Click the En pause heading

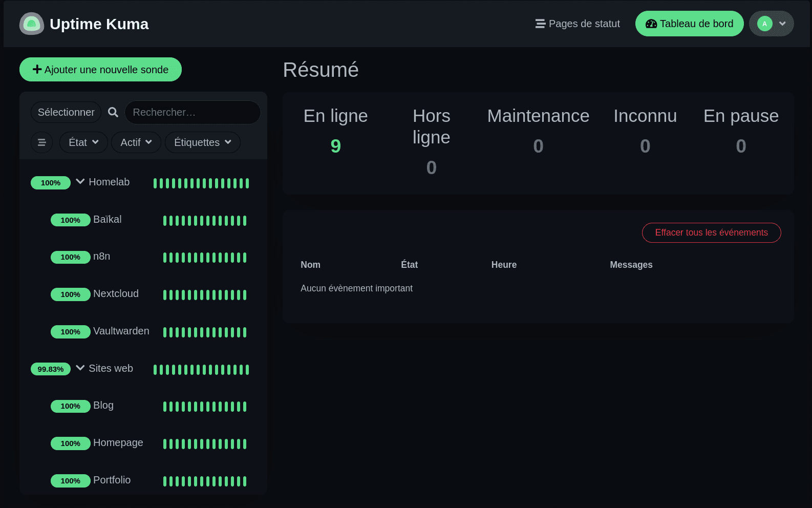click(741, 116)
